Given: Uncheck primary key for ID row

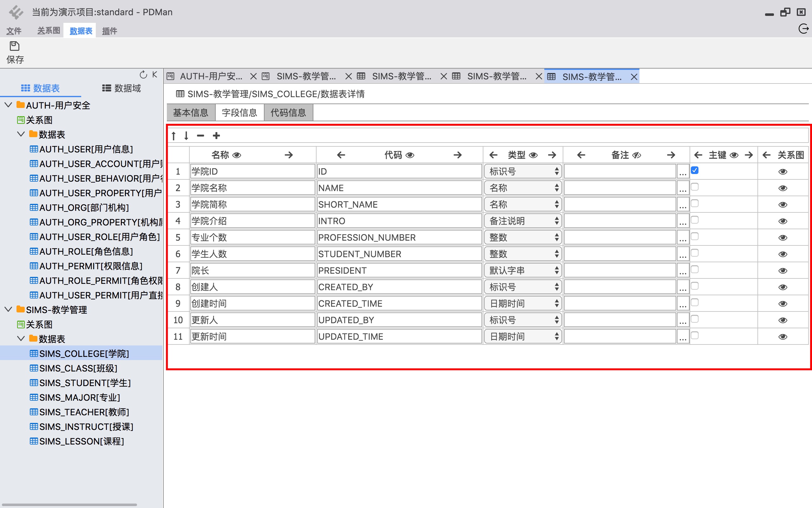Looking at the screenshot, I should tap(695, 170).
